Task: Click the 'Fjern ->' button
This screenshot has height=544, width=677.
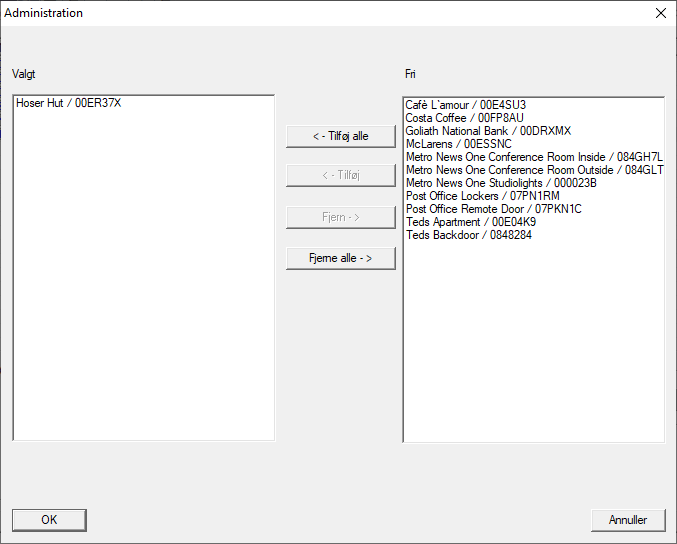Action: click(340, 217)
